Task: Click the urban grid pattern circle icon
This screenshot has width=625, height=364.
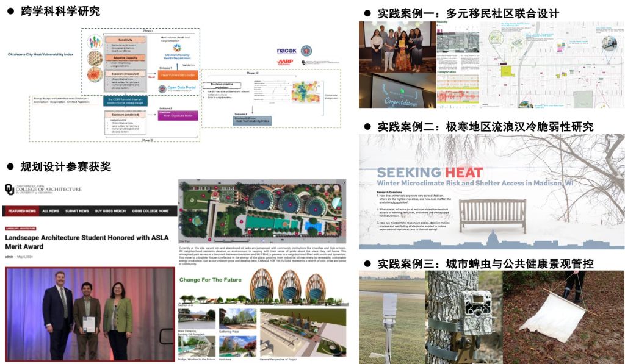Action: [x=95, y=58]
